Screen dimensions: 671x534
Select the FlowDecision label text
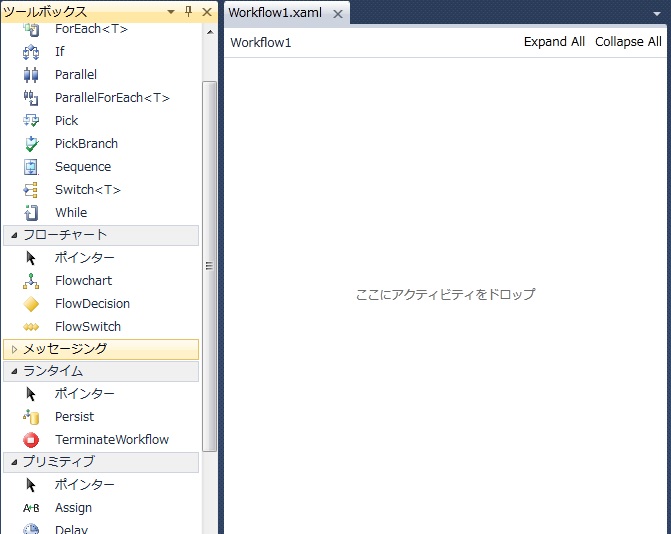point(92,304)
